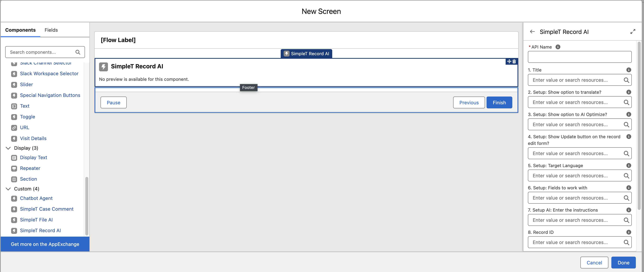The width and height of the screenshot is (644, 272).
Task: Select the Special Navigation Buttons component
Action: pos(50,95)
